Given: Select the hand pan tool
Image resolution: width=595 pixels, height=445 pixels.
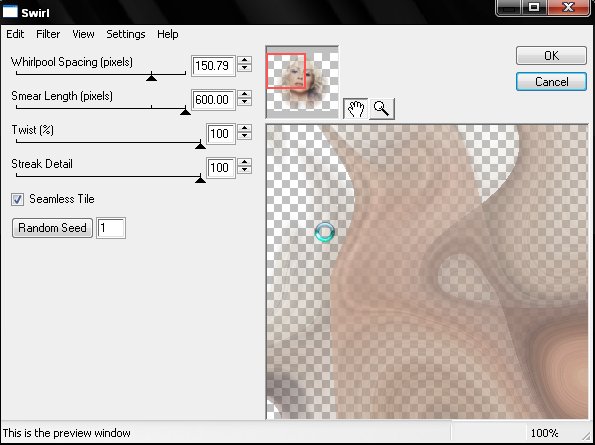Looking at the screenshot, I should tap(355, 109).
